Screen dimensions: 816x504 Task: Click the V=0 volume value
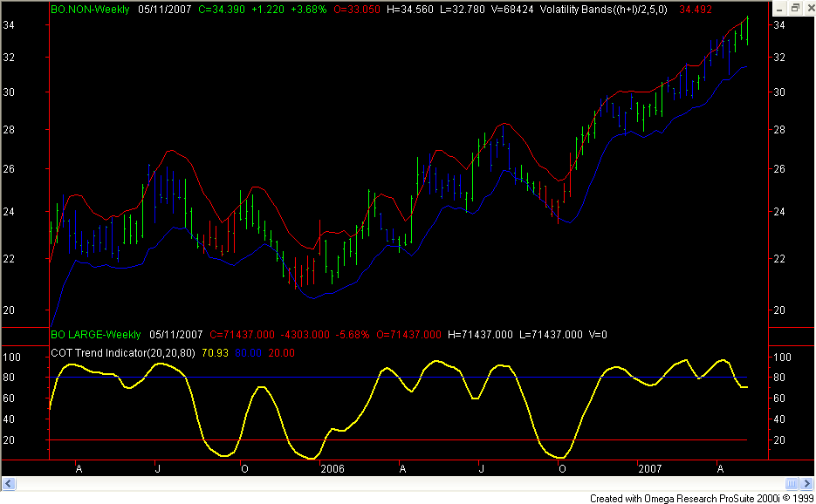(x=598, y=335)
